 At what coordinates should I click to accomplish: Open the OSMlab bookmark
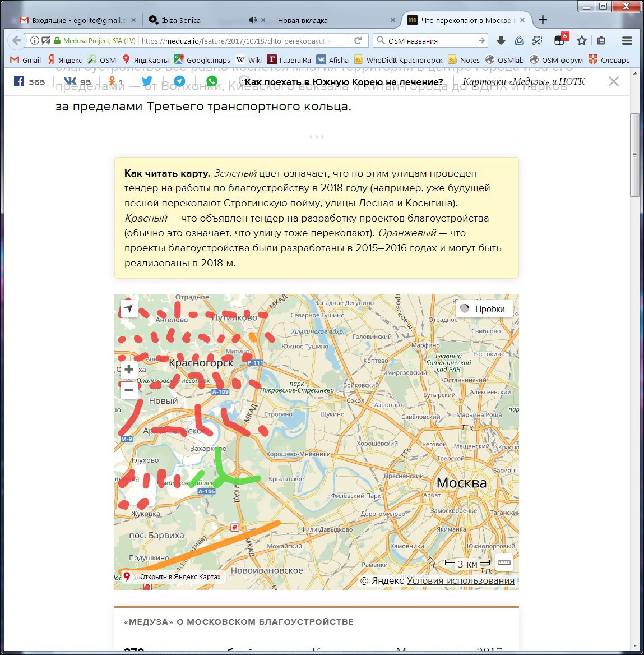504,60
